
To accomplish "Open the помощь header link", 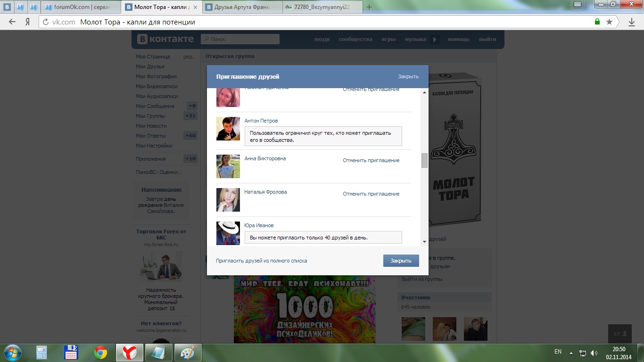I will [x=459, y=39].
